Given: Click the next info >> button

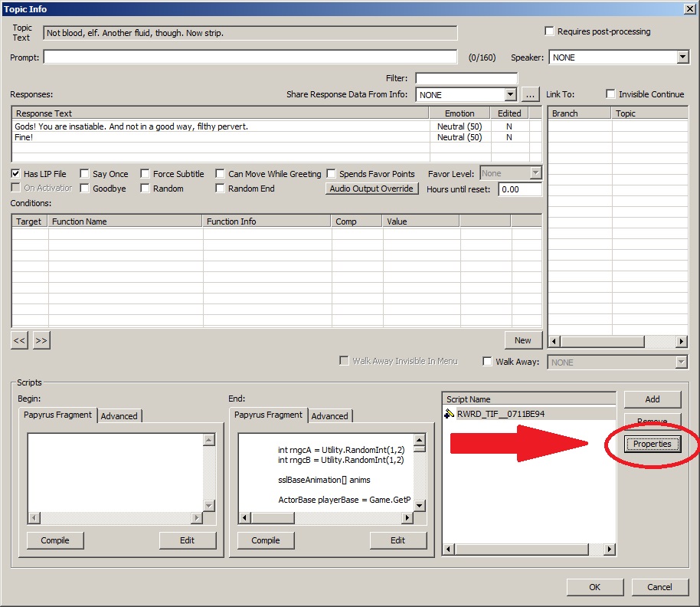Looking at the screenshot, I should [41, 340].
